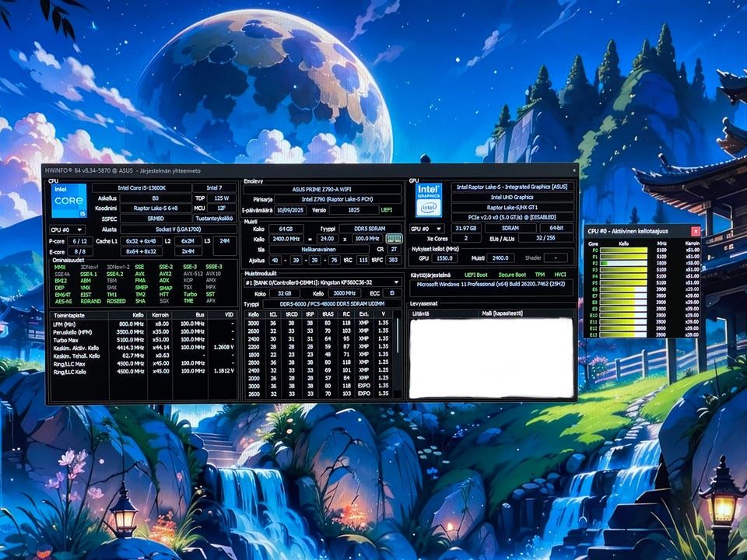Click the Turbo Max row

pos(143,340)
